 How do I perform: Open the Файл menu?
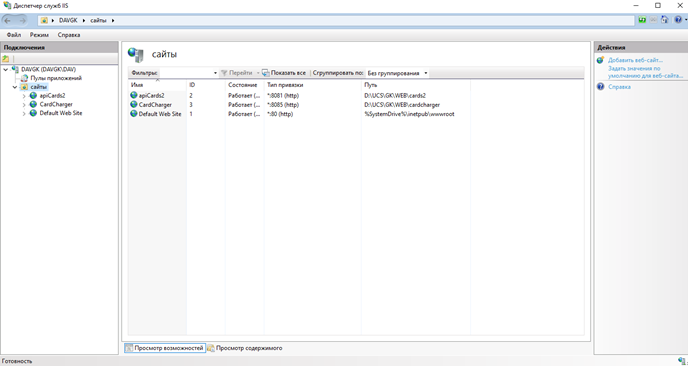[14, 35]
